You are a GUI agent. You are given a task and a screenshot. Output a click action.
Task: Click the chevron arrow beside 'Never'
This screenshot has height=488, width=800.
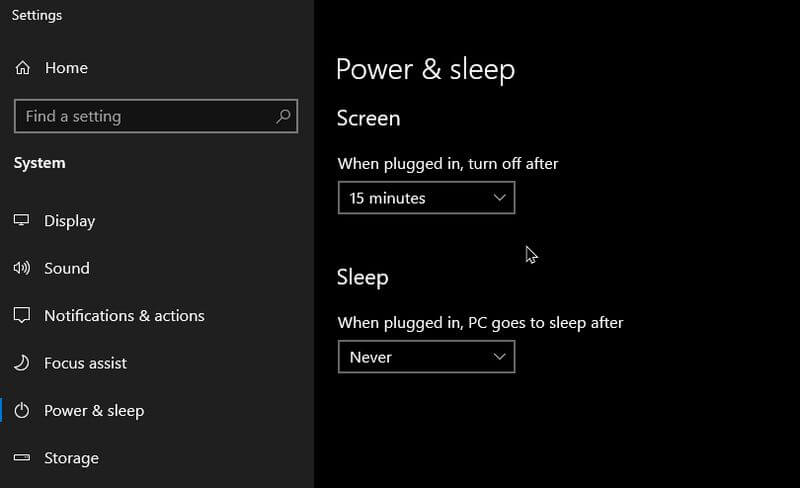point(500,357)
